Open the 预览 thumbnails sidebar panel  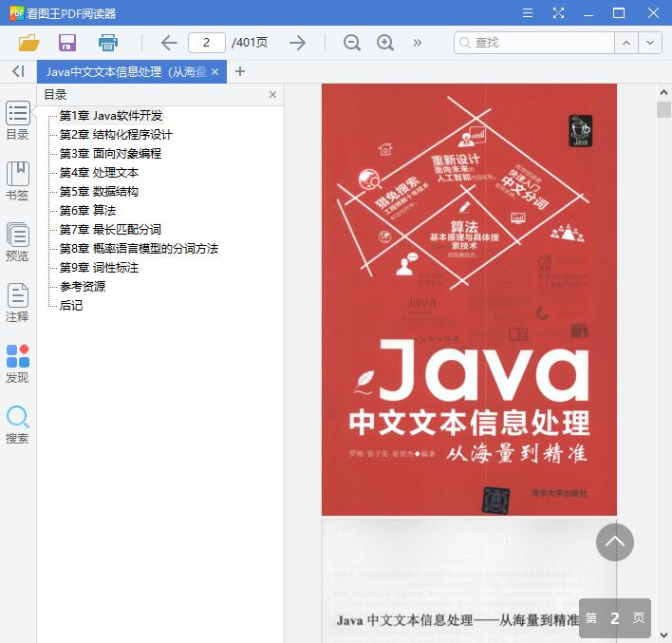[x=18, y=242]
